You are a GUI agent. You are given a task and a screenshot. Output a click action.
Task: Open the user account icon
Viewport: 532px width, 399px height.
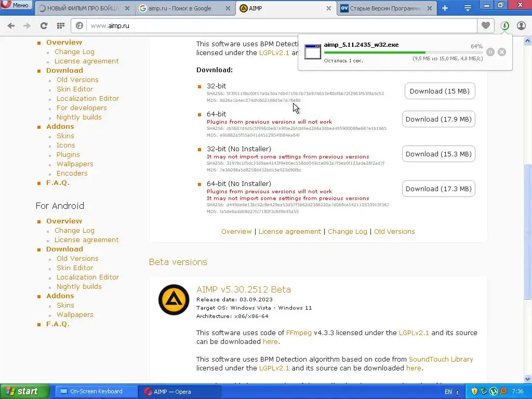pyautogui.click(x=521, y=25)
